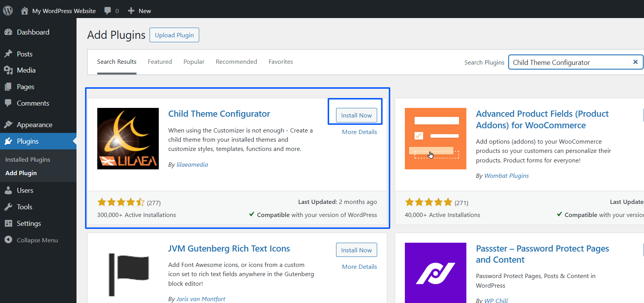Click the '300,000+ Active Installations' text
This screenshot has height=303, width=644.
136,215
